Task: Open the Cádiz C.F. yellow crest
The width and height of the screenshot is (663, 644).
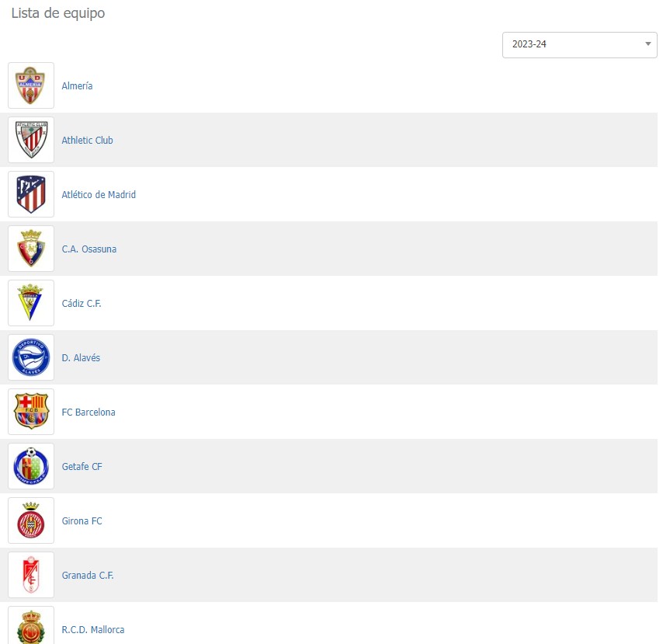Action: 31,303
